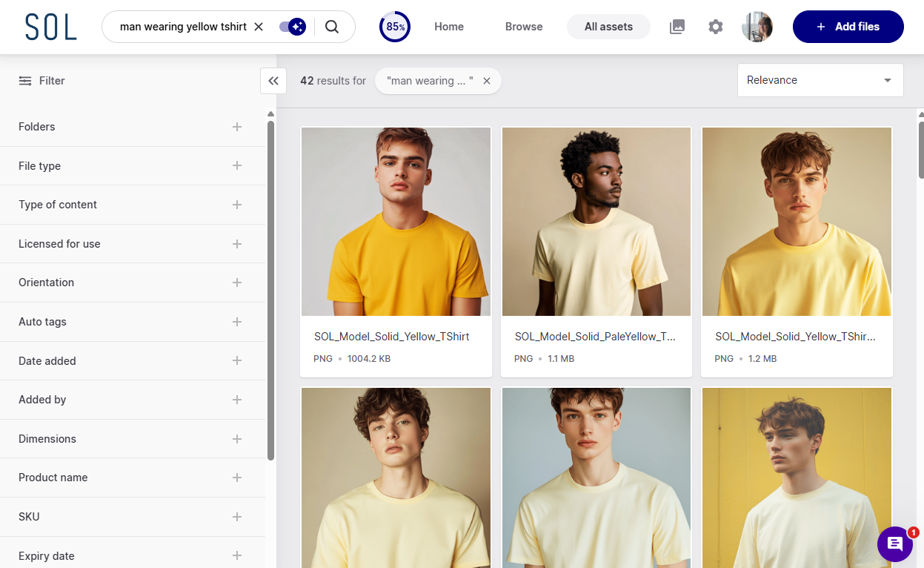Open the user profile avatar
Image resolution: width=924 pixels, height=568 pixels.
[757, 27]
